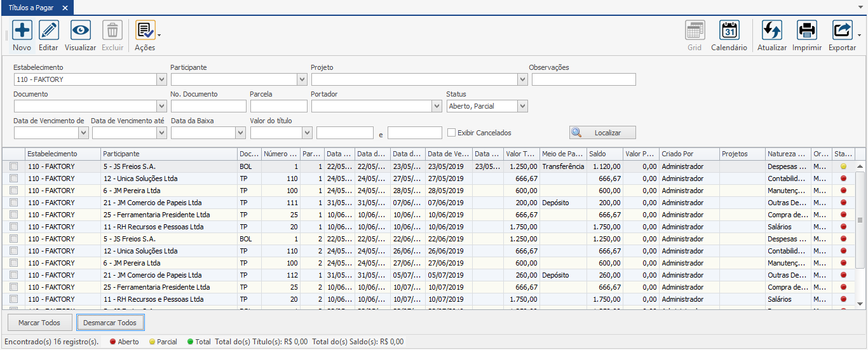The height and width of the screenshot is (350, 868).
Task: Expand the Estabelecimento dropdown
Action: [161, 79]
